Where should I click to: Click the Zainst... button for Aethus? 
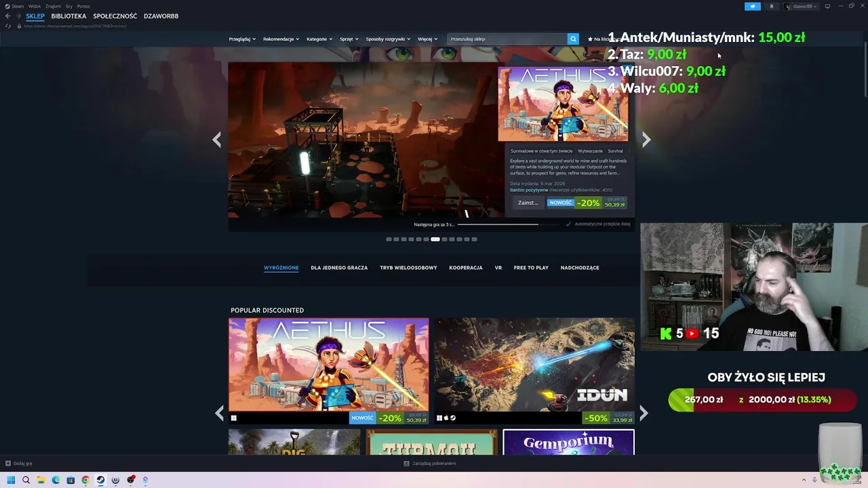(528, 203)
